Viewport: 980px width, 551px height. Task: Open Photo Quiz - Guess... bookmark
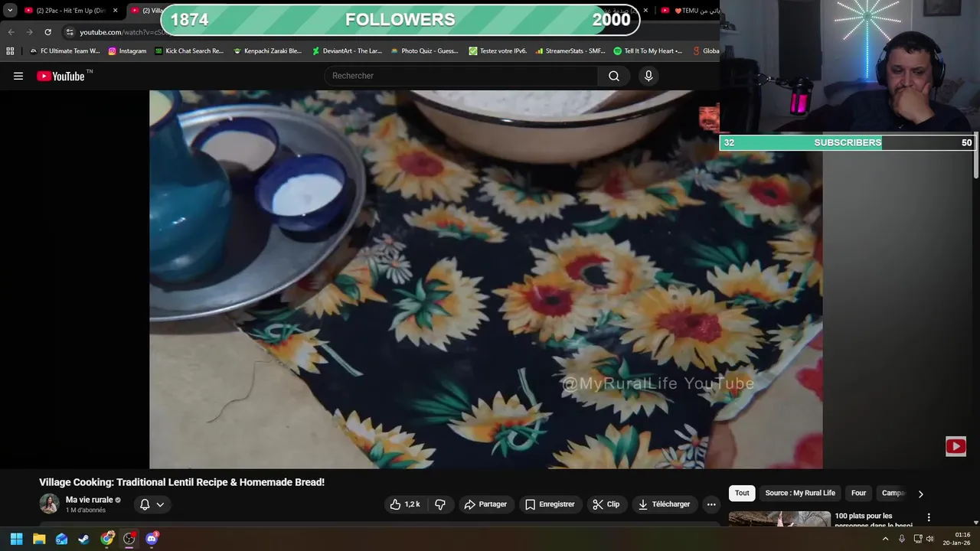(x=424, y=51)
